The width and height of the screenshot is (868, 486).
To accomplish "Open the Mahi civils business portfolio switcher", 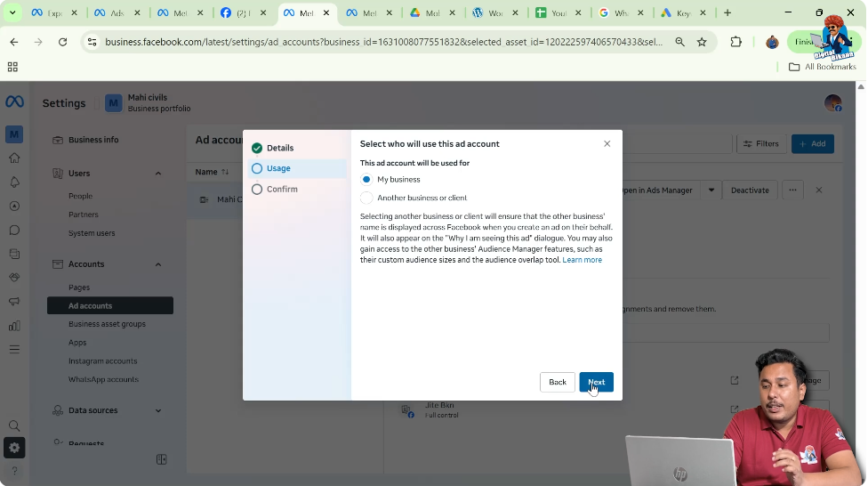I will 148,103.
